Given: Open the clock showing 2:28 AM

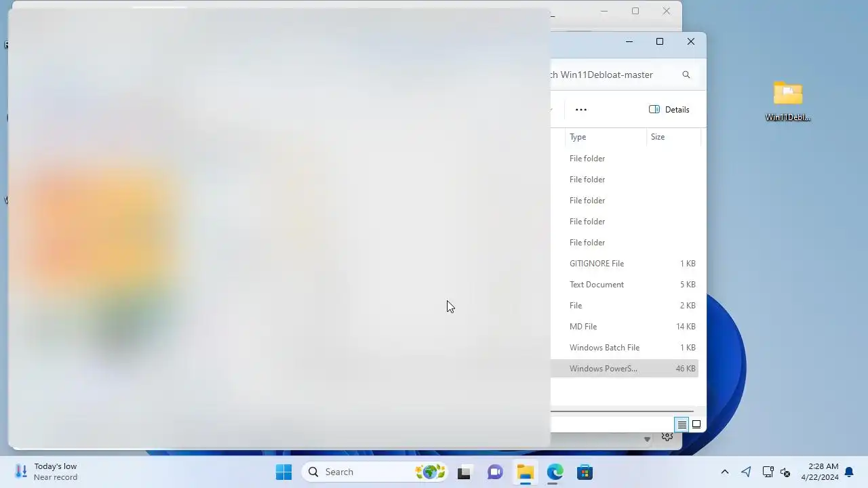Looking at the screenshot, I should [x=820, y=472].
